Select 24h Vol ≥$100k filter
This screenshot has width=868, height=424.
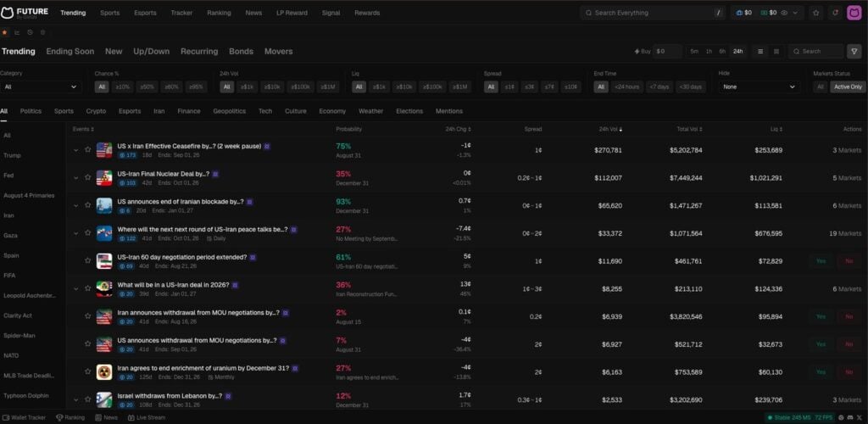point(301,86)
